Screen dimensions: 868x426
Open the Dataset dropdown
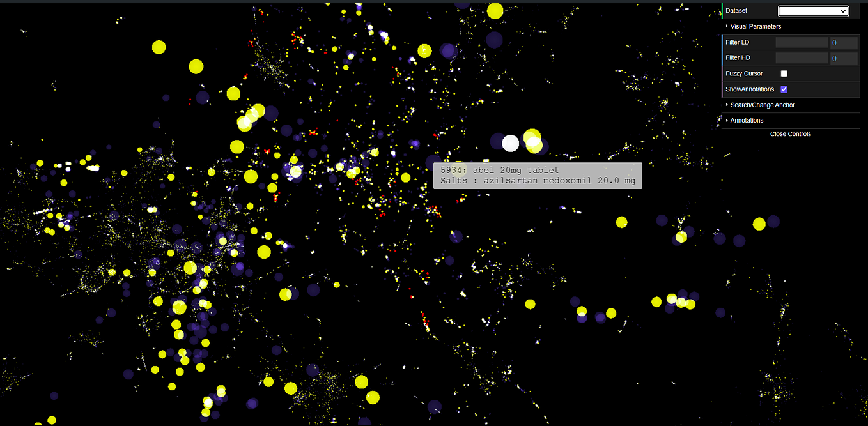tap(812, 11)
